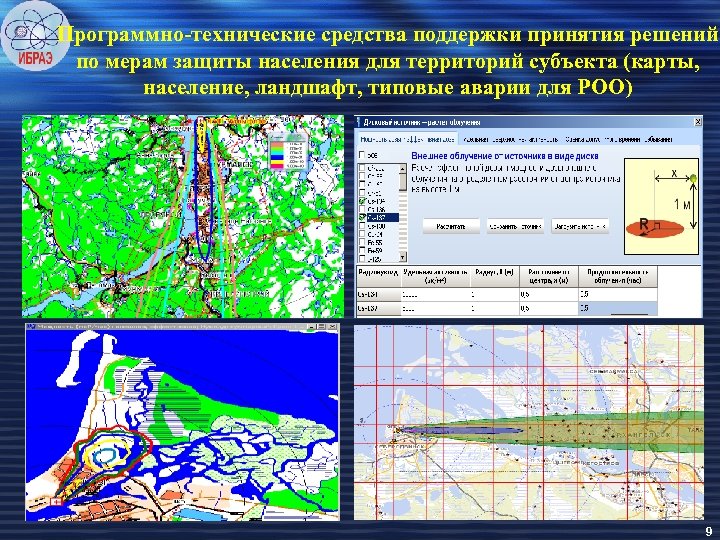Image resolution: width=720 pixels, height=540 pixels.
Task: Select the active first tab of the dose dialog
Action: click(407, 139)
